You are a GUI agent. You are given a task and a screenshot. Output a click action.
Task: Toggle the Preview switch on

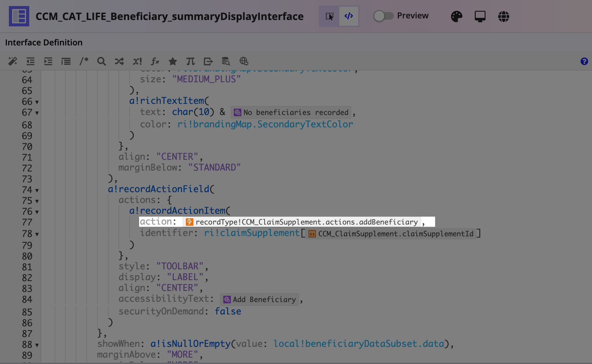point(383,16)
